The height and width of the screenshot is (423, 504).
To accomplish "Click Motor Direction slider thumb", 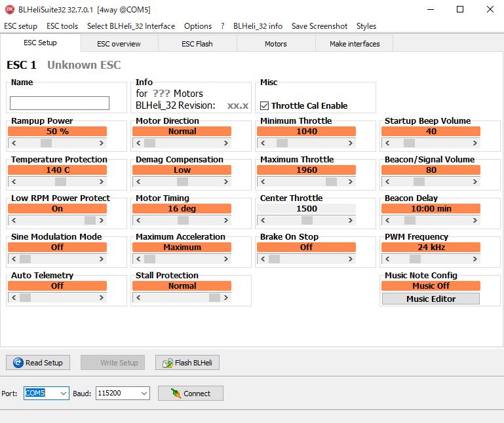I will pyautogui.click(x=150, y=143).
